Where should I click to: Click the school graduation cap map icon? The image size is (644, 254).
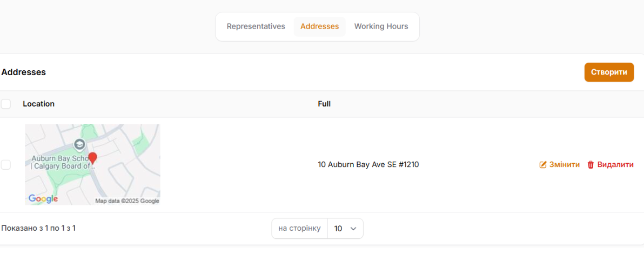point(79,144)
